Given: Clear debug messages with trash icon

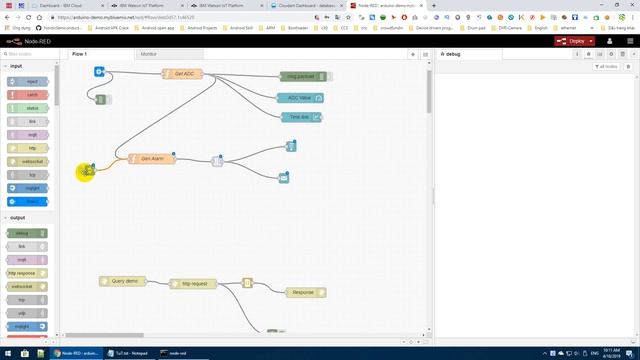Looking at the screenshot, I should [628, 67].
